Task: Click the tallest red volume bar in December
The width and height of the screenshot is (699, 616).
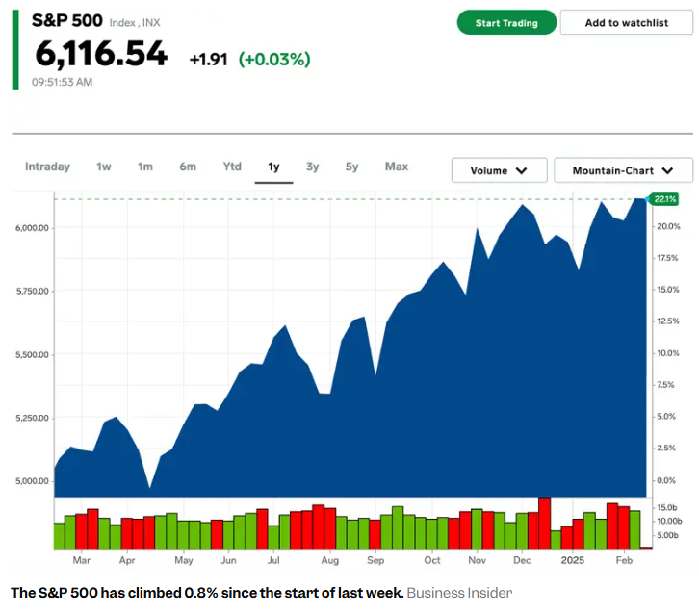Action: point(544,523)
